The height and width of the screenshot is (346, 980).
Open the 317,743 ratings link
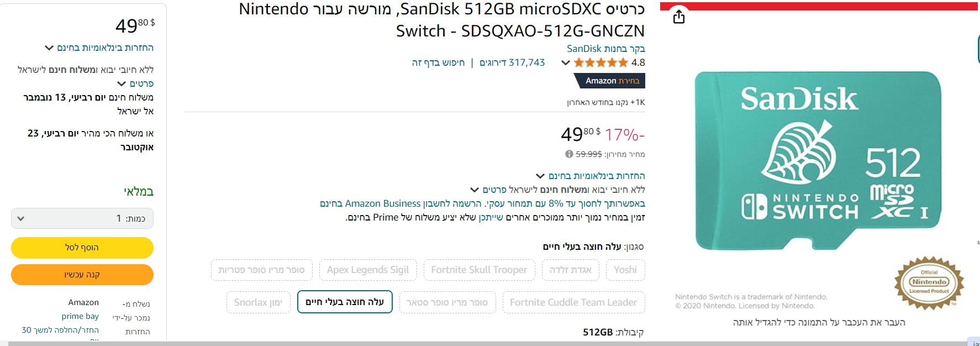pos(512,62)
